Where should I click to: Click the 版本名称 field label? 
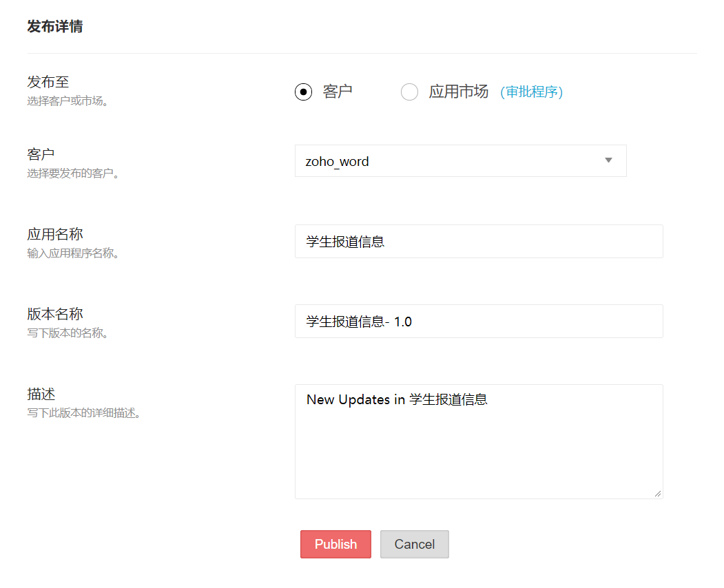point(55,314)
